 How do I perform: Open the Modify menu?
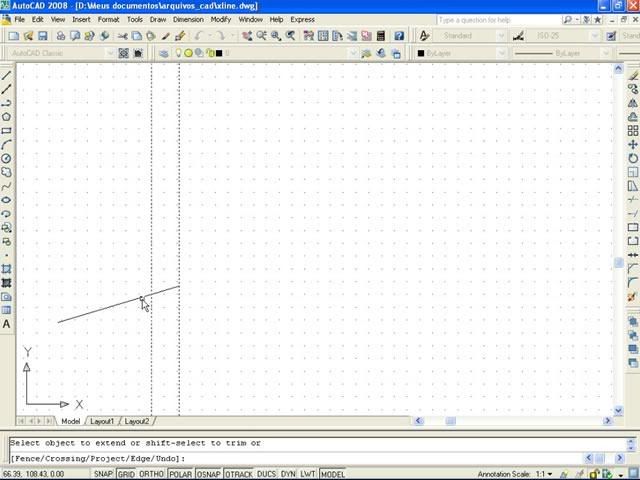(221, 19)
